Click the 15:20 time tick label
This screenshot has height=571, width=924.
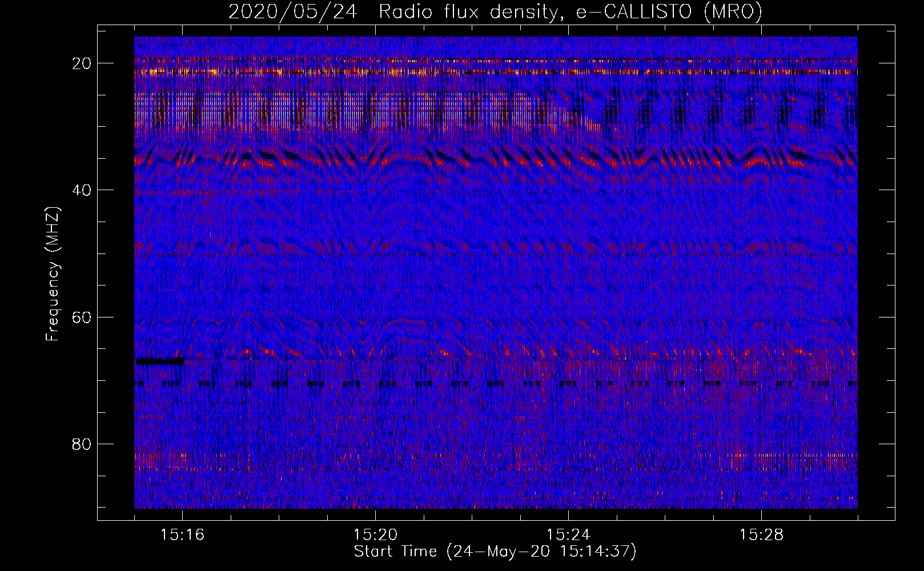(375, 534)
